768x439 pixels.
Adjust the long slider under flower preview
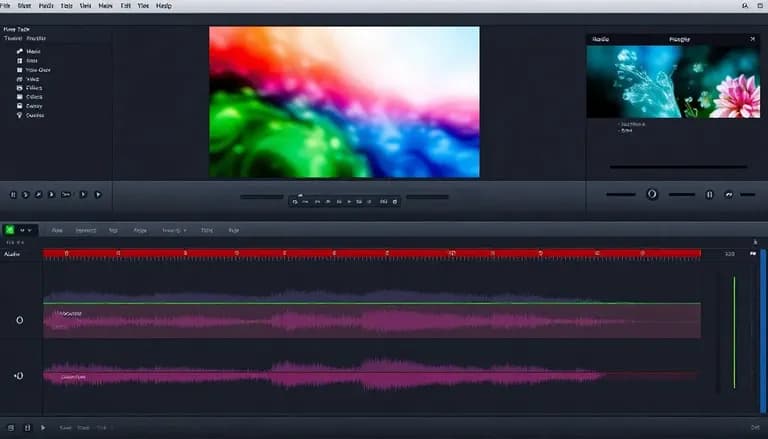point(678,167)
